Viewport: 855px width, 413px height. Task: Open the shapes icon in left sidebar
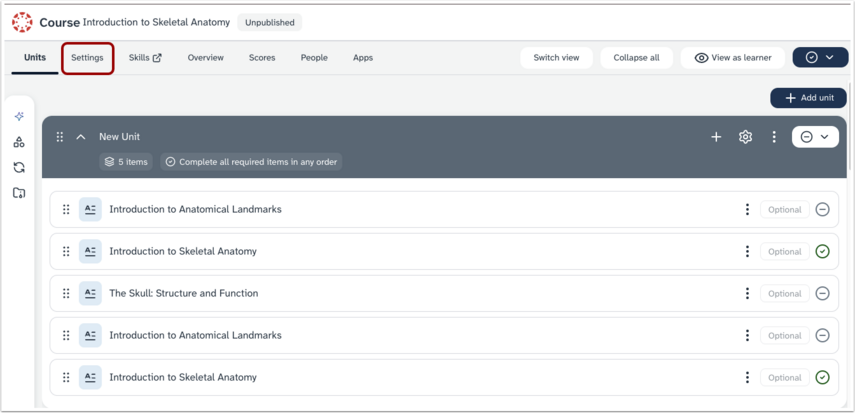click(x=19, y=142)
